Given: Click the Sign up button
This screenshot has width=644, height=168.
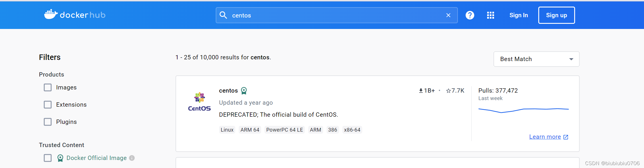Looking at the screenshot, I should (x=556, y=15).
